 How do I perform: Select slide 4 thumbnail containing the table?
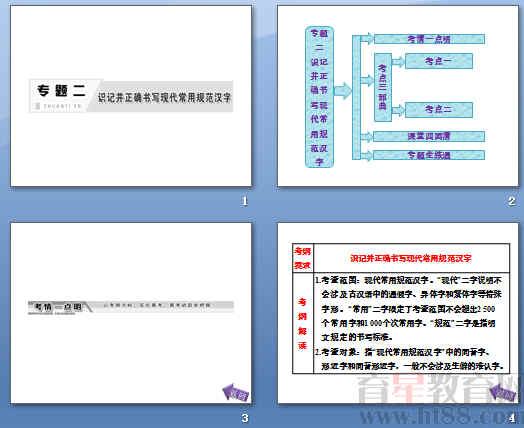(x=398, y=313)
